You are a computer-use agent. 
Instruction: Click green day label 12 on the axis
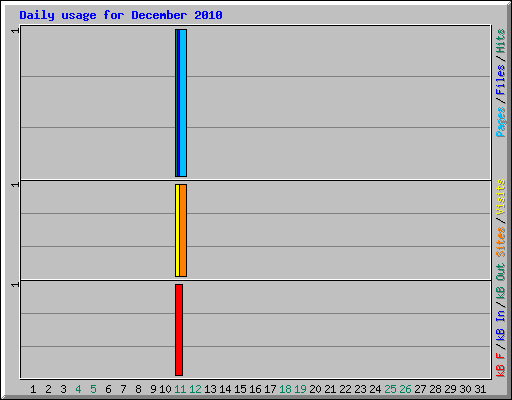[x=195, y=389]
